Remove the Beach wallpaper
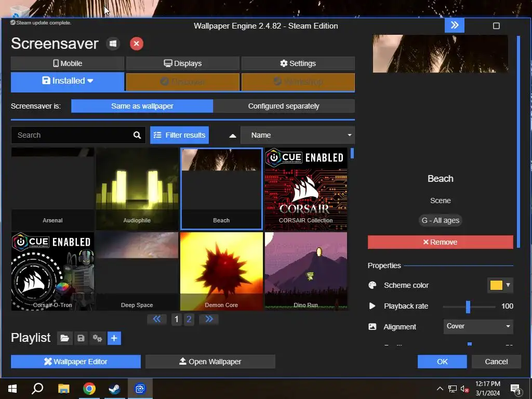The height and width of the screenshot is (399, 532). pos(441,242)
